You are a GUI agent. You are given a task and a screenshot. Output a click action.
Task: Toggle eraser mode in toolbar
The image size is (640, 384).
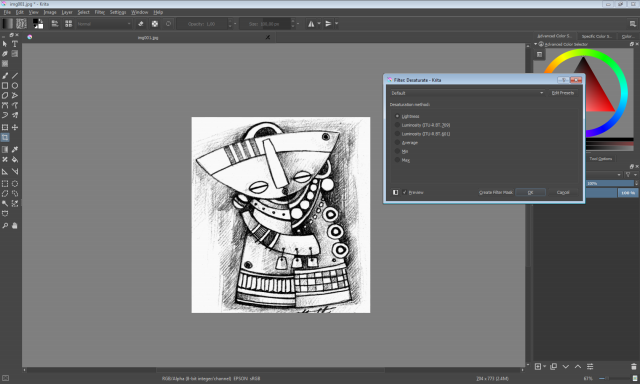(141, 24)
